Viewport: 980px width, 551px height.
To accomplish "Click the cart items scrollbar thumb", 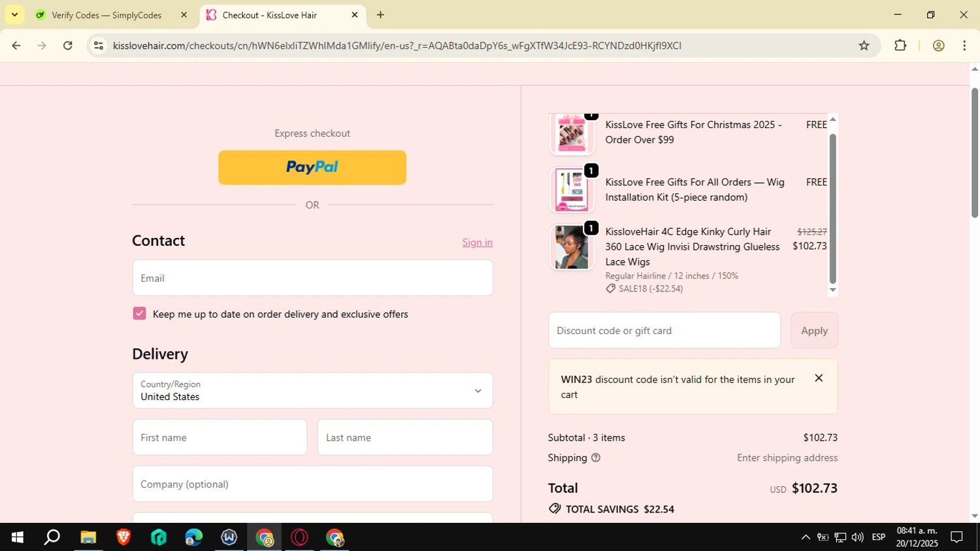I will (x=832, y=209).
